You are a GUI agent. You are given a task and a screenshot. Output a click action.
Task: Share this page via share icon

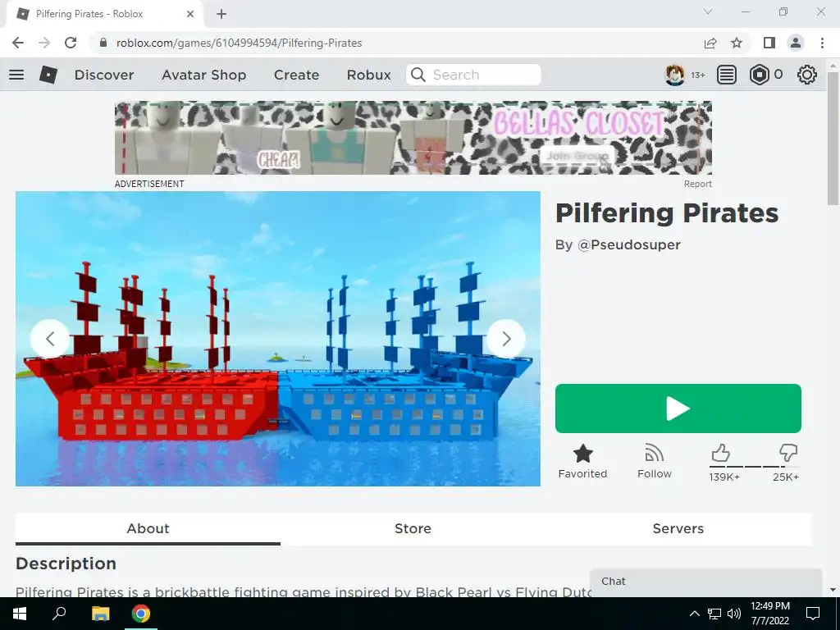click(x=710, y=43)
